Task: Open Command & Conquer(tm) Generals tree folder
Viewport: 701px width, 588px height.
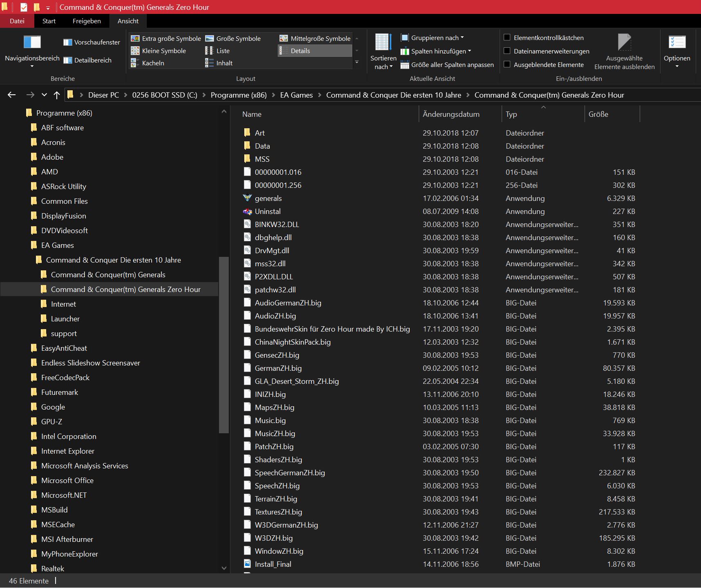Action: (108, 275)
